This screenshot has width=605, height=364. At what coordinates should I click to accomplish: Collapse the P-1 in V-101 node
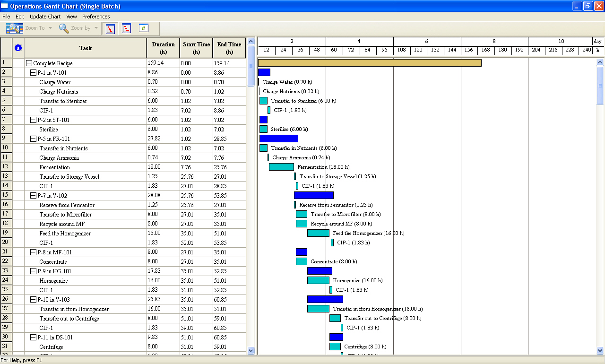click(x=34, y=73)
